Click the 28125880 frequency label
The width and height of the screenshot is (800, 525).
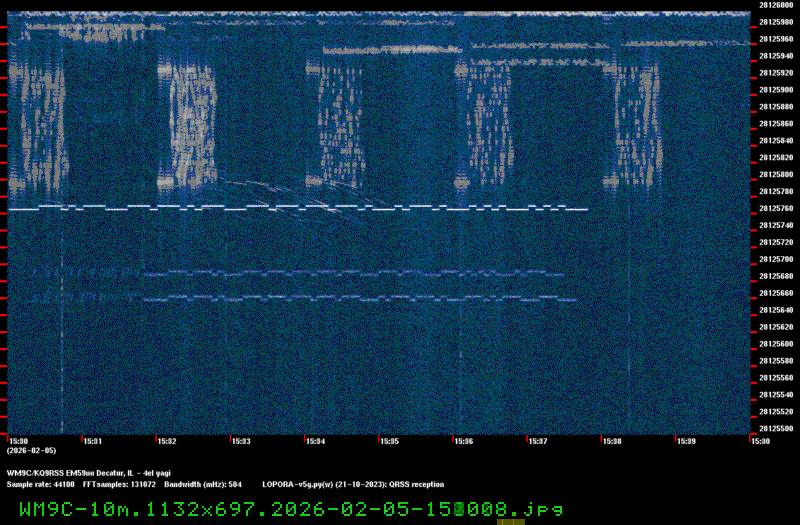click(776, 107)
